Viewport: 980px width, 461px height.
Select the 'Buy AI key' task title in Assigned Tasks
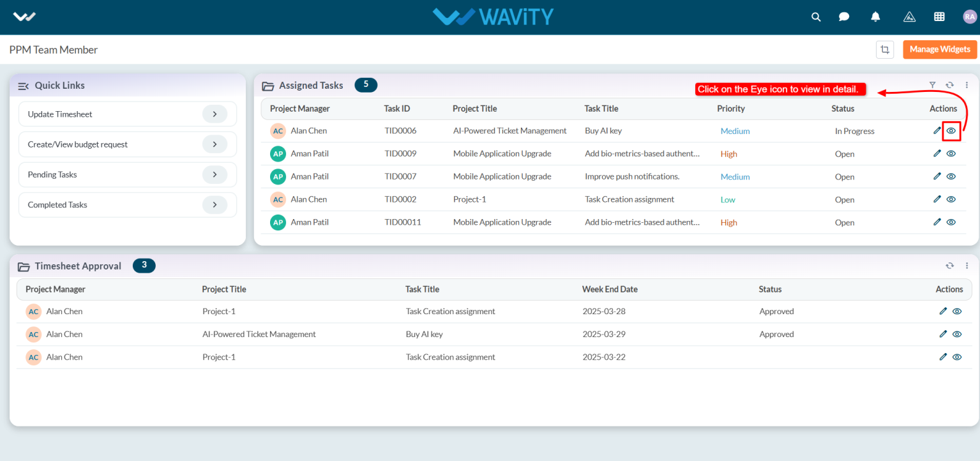tap(603, 131)
